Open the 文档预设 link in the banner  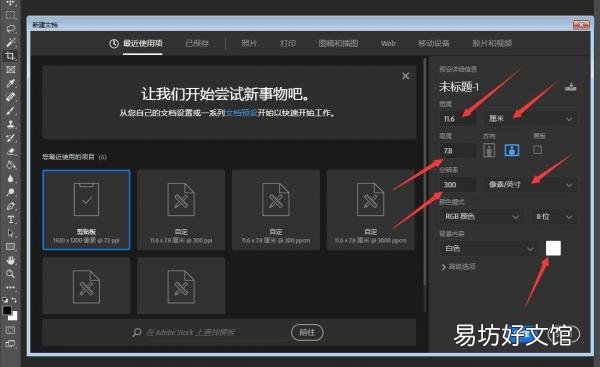(x=241, y=113)
